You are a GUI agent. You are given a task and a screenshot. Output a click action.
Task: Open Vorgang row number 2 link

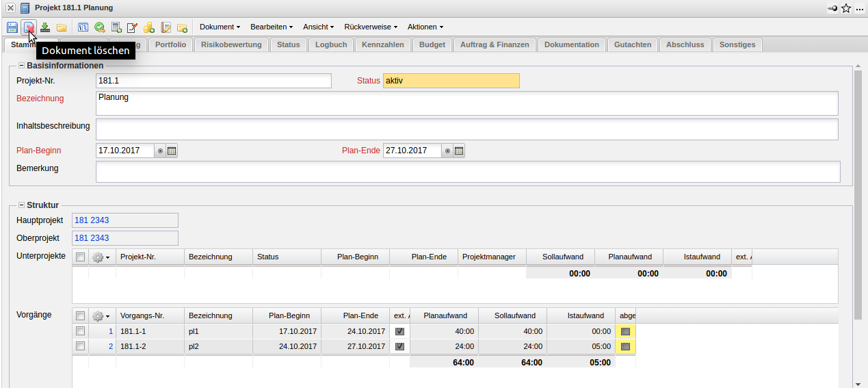coord(111,346)
